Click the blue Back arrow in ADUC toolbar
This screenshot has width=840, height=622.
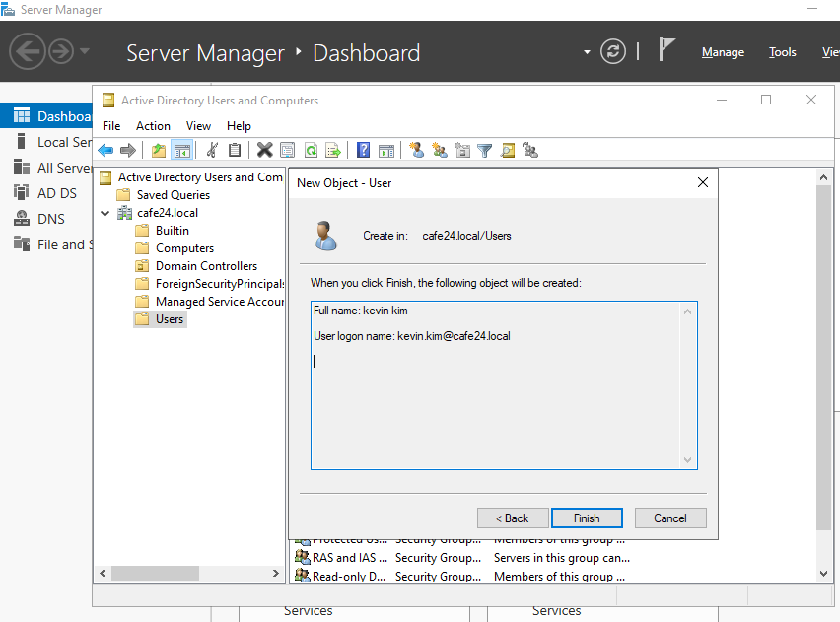click(x=106, y=151)
